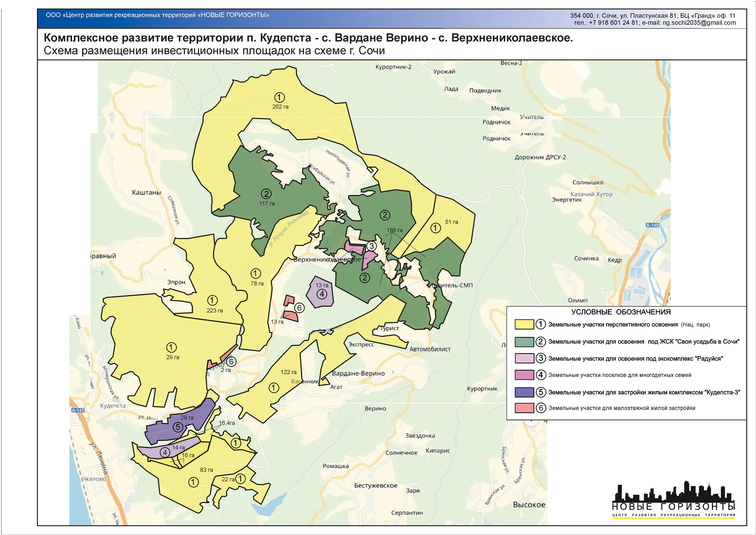The height and width of the screenshot is (535, 756).
Task: Click the 83 га label on southern plot
Action: pos(206,470)
